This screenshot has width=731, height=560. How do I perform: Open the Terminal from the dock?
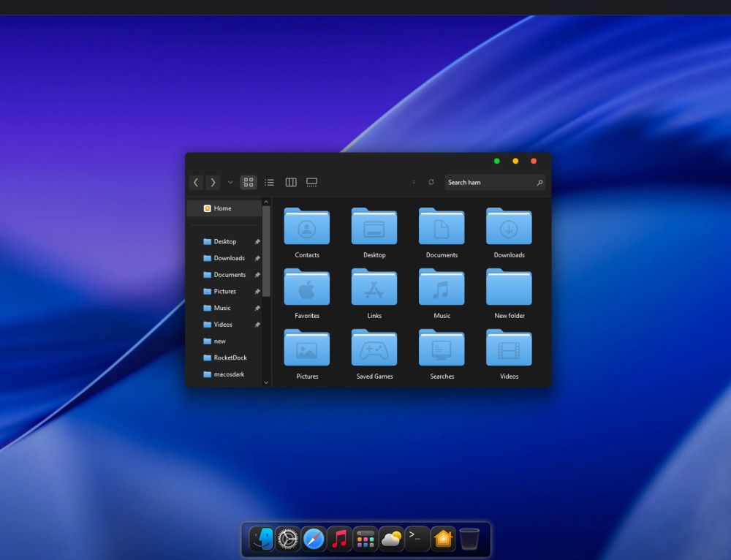417,539
